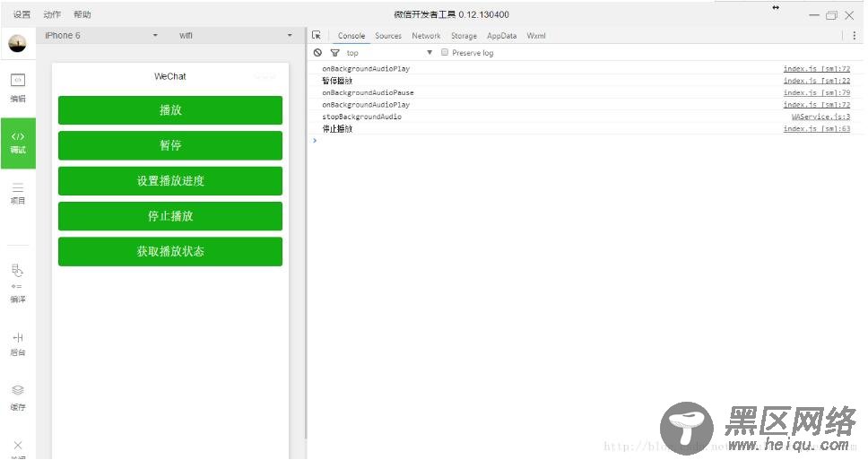Click the green 暂停 button
868x460 pixels.
(170, 145)
